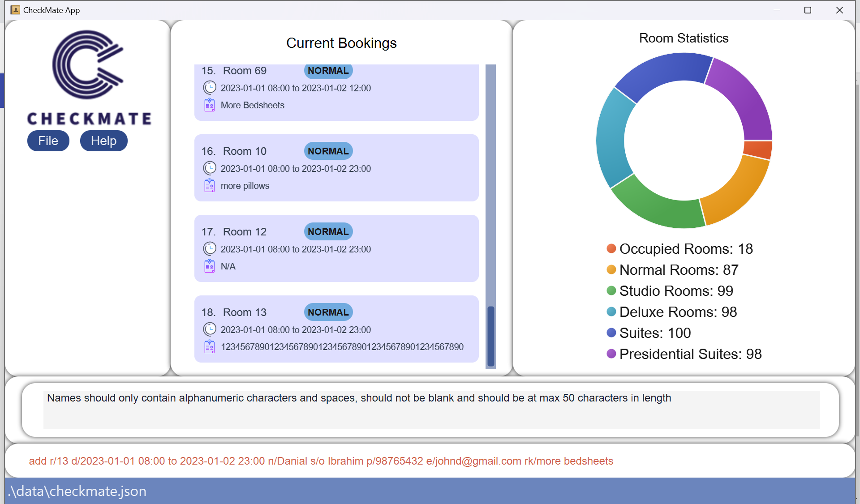
Task: Click the clock icon for Room 13
Action: [210, 329]
